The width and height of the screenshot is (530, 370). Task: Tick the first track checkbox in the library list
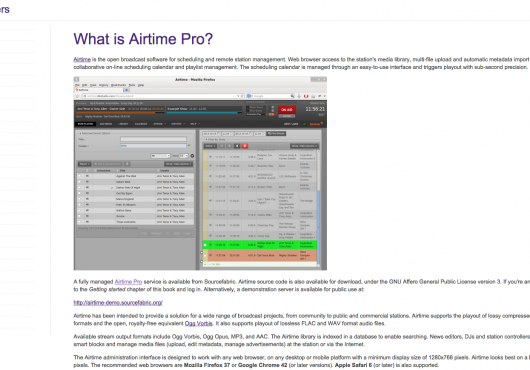pyautogui.click(x=80, y=176)
